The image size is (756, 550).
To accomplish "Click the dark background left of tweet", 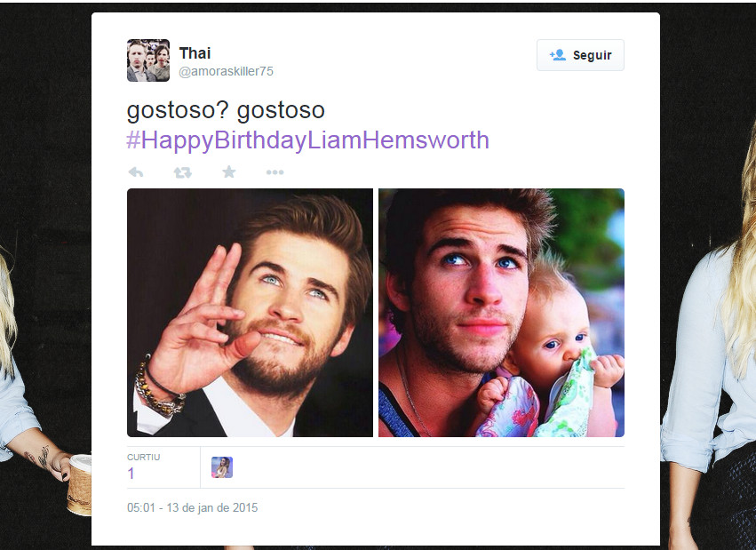I will 46,145.
